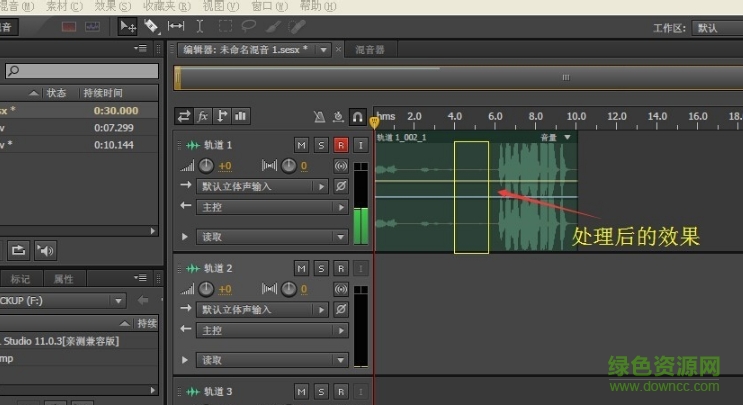Select the Razor tool in toolbar
Screen dimensions: 743x405
click(x=151, y=26)
